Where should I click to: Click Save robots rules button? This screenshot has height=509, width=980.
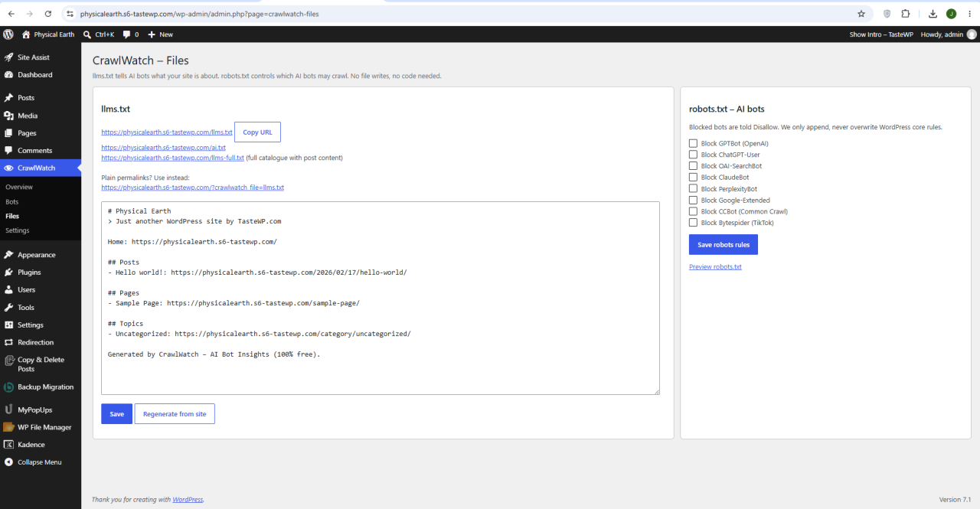pyautogui.click(x=724, y=245)
